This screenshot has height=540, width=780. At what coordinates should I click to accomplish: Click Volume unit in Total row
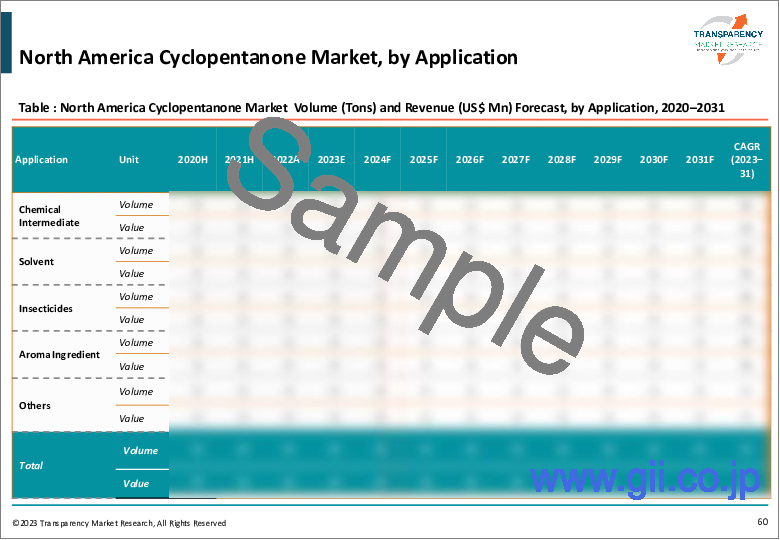140,450
